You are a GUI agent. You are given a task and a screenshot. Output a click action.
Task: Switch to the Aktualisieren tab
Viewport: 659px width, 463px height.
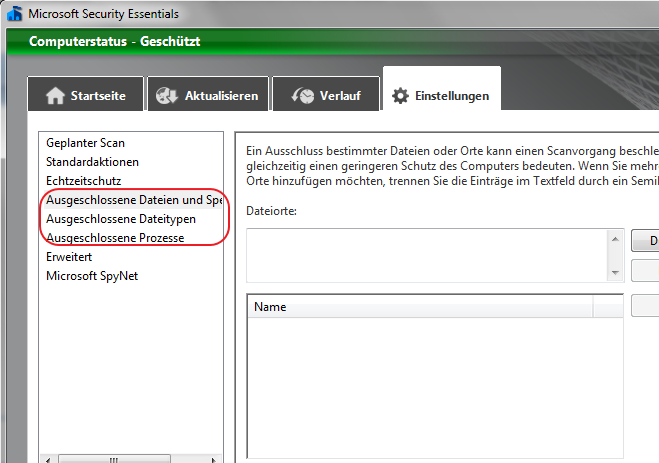tap(208, 94)
